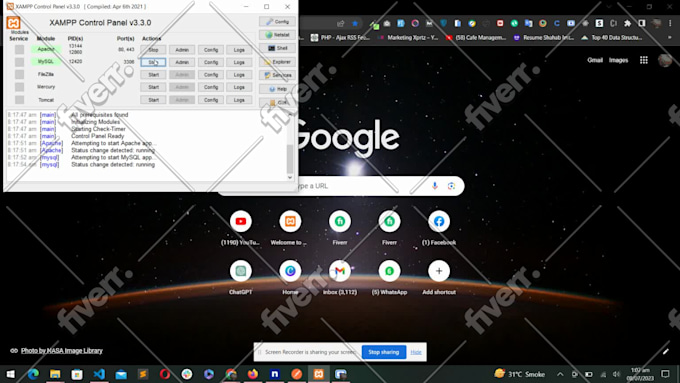Open Apache Config dropdown

click(x=211, y=50)
